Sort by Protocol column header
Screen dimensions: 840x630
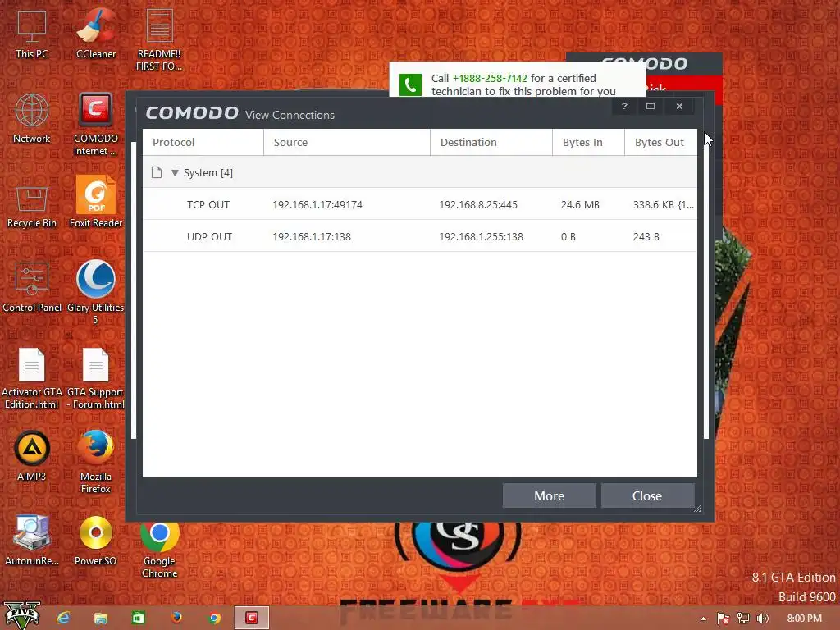(x=203, y=143)
